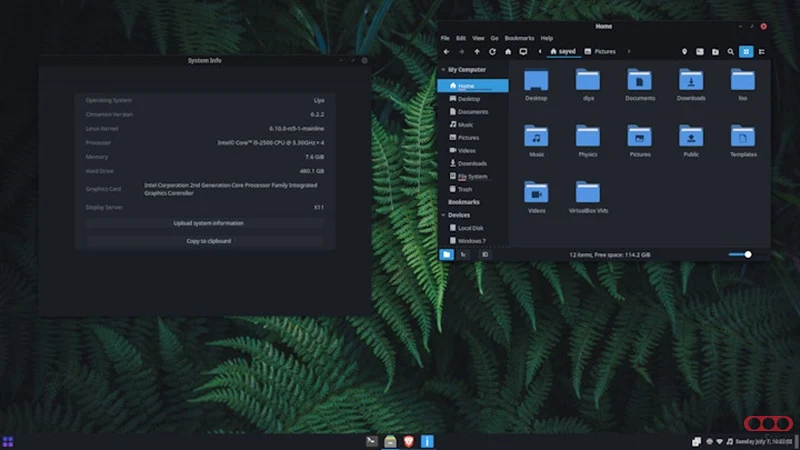Open the search icon in file manager
The image size is (800, 450).
(x=730, y=51)
